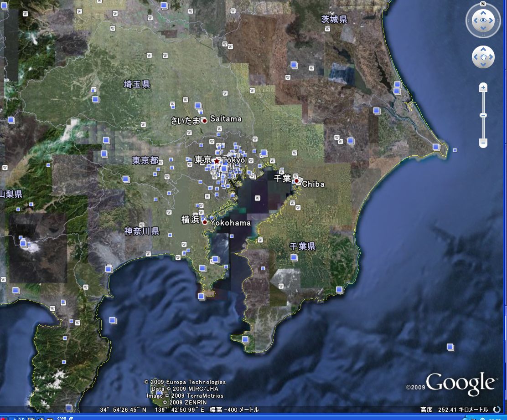Click the 埼玉県 prefecture label

137,85
